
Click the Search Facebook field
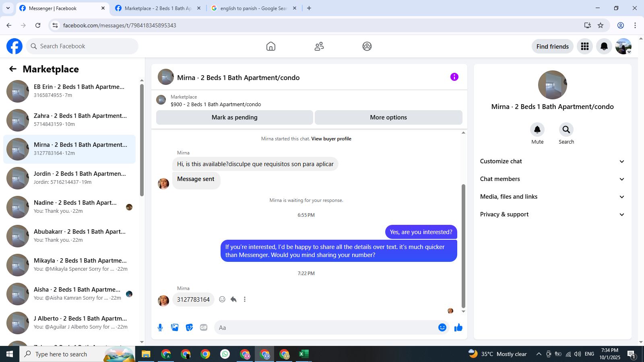click(x=82, y=46)
